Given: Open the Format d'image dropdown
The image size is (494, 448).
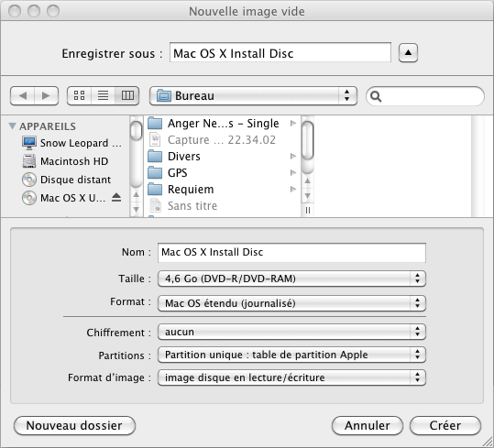Looking at the screenshot, I should (x=291, y=377).
